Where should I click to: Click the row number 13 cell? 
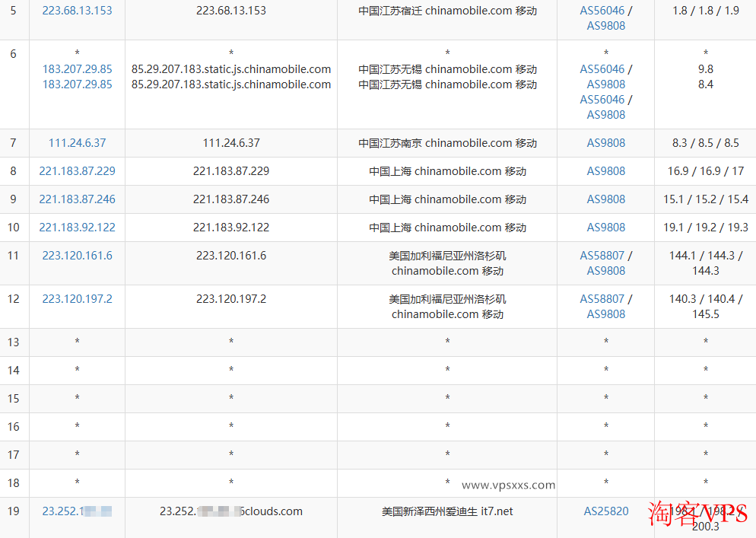pos(14,342)
